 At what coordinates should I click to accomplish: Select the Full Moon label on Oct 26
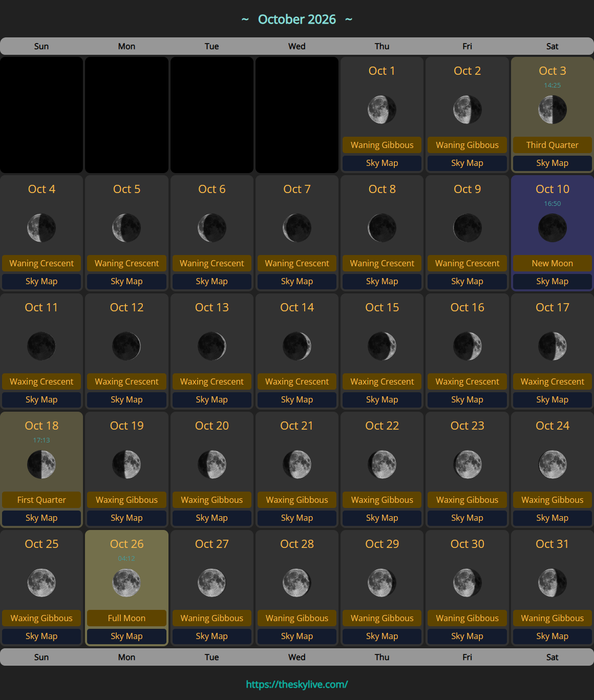point(126,618)
